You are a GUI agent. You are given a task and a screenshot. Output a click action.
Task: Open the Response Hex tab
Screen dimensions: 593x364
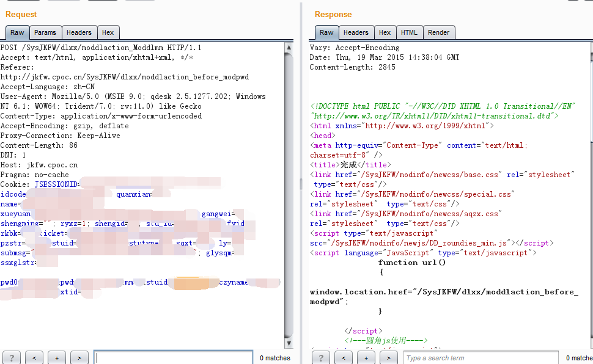click(385, 32)
